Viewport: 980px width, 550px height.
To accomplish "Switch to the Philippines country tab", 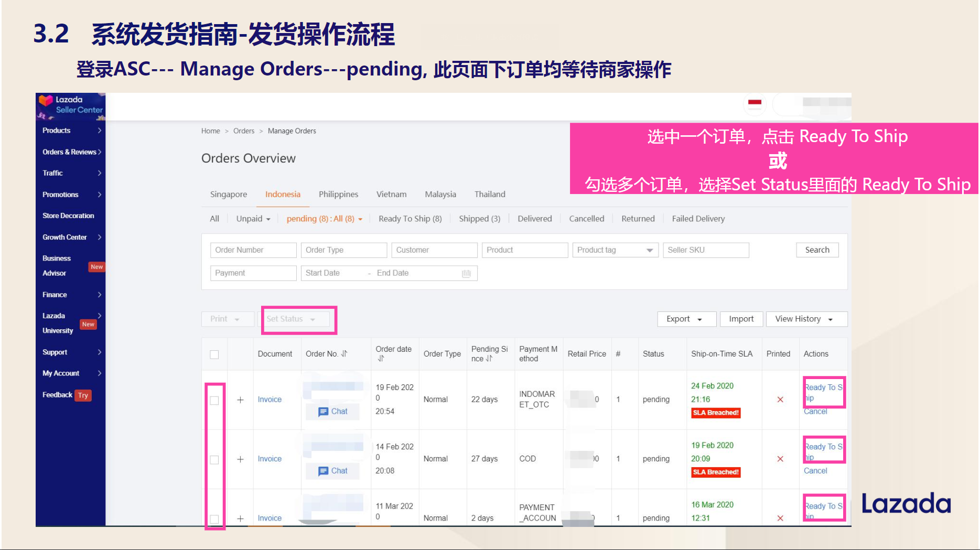I will 338,194.
